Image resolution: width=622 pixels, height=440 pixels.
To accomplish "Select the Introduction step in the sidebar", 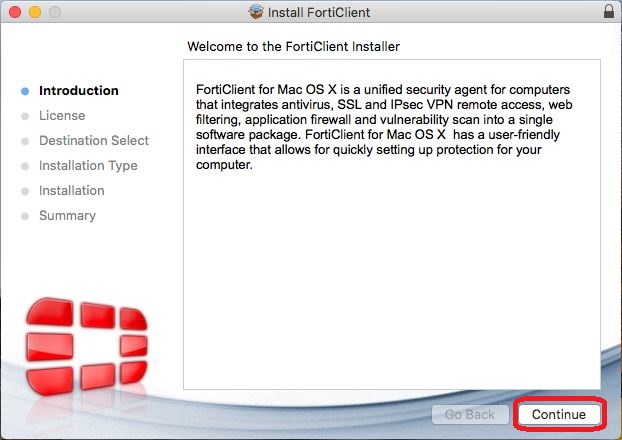I will (x=78, y=91).
